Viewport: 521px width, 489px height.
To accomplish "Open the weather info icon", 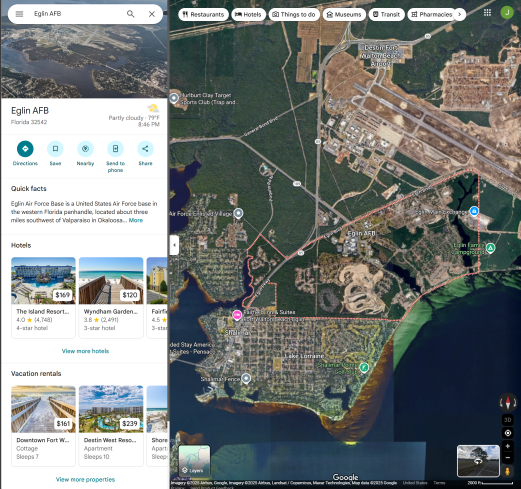I will (153, 108).
